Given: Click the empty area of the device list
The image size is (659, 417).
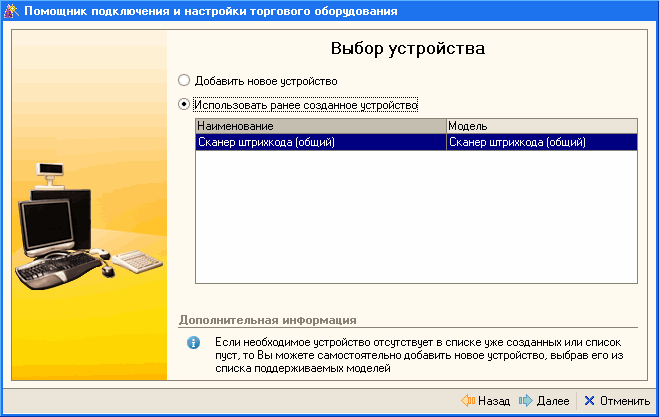Looking at the screenshot, I should tap(415, 220).
